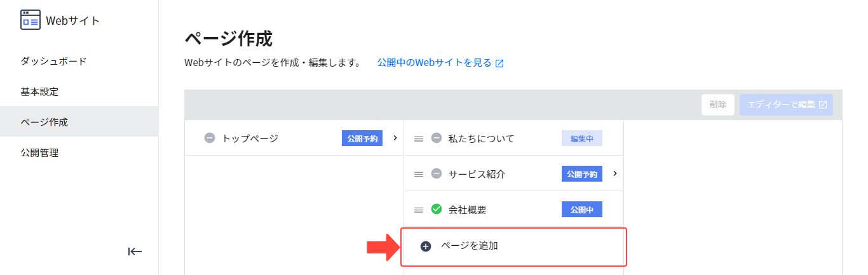Screen dimensions: 868x275
Task: Click green check icon next to 会社概要
Action: click(x=437, y=209)
